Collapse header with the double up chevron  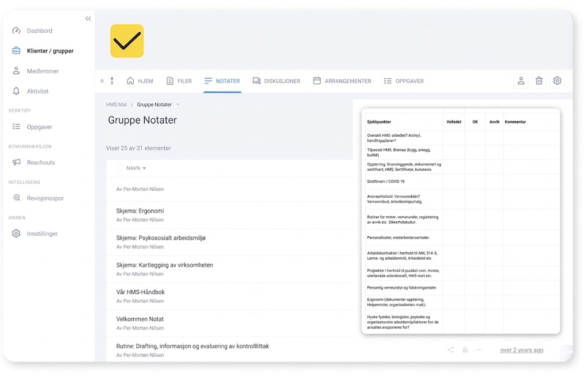pyautogui.click(x=102, y=81)
